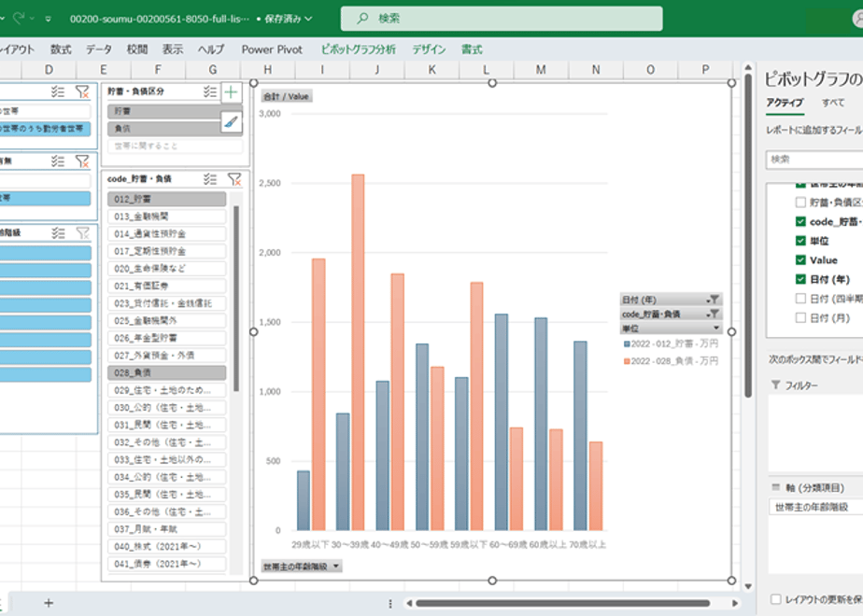
Task: Uncheck the 日付 (年) field checkbox
Action: tap(800, 279)
